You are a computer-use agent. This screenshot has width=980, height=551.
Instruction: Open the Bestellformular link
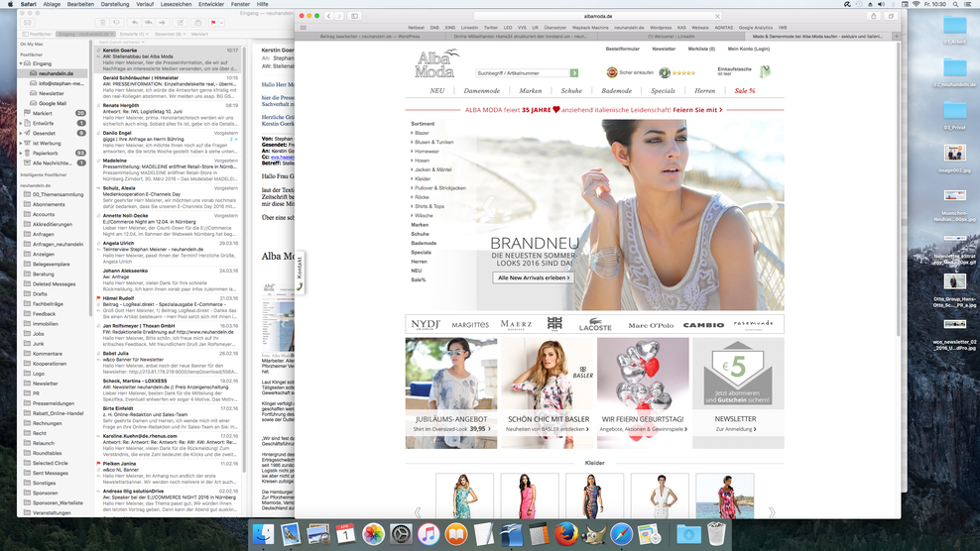click(x=622, y=49)
